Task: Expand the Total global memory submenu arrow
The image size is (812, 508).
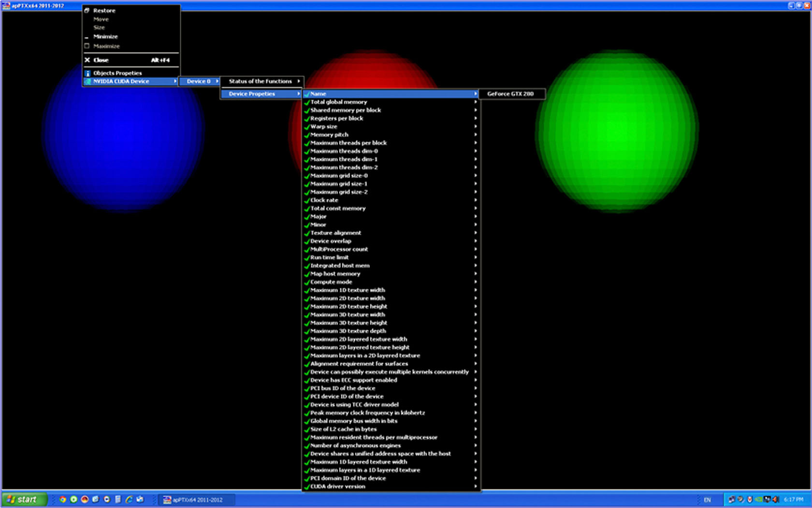Action: pyautogui.click(x=476, y=102)
